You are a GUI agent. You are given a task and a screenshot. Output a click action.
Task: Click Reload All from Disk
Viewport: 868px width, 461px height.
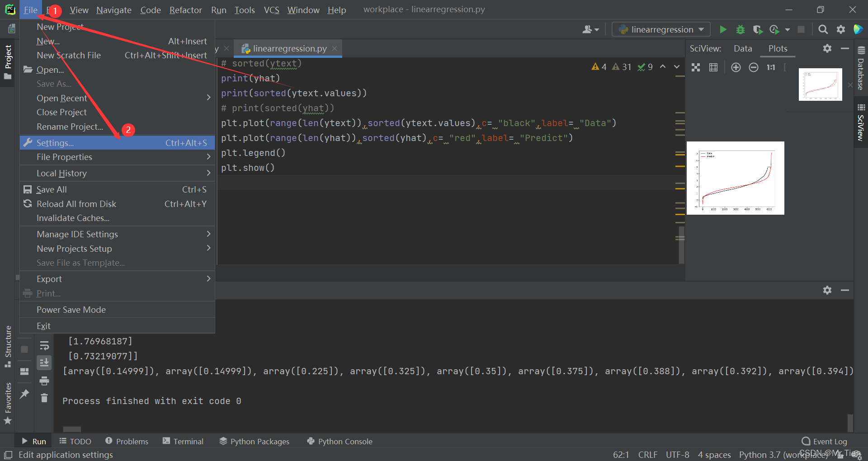pyautogui.click(x=117, y=204)
